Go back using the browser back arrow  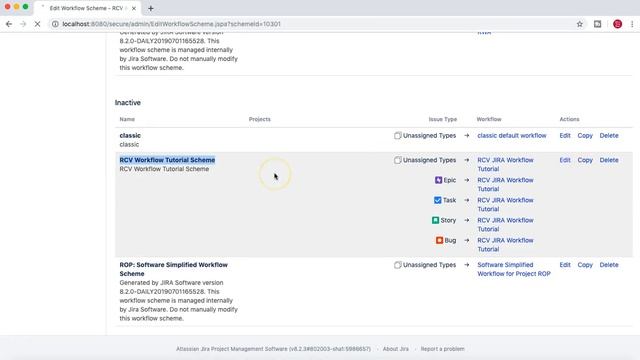click(9, 24)
